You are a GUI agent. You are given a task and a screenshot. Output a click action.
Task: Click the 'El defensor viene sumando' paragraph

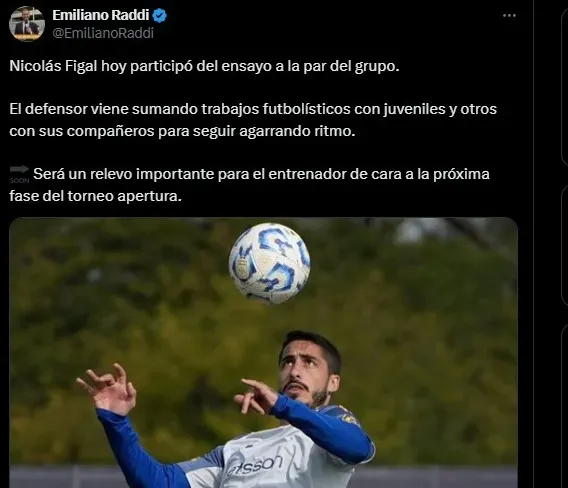[x=253, y=120]
